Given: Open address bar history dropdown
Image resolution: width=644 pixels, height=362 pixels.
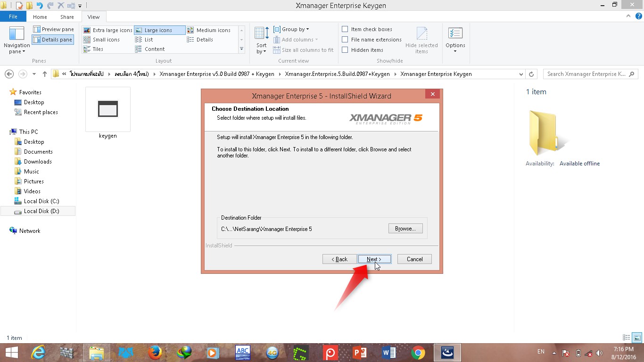Looking at the screenshot, I should tap(521, 74).
